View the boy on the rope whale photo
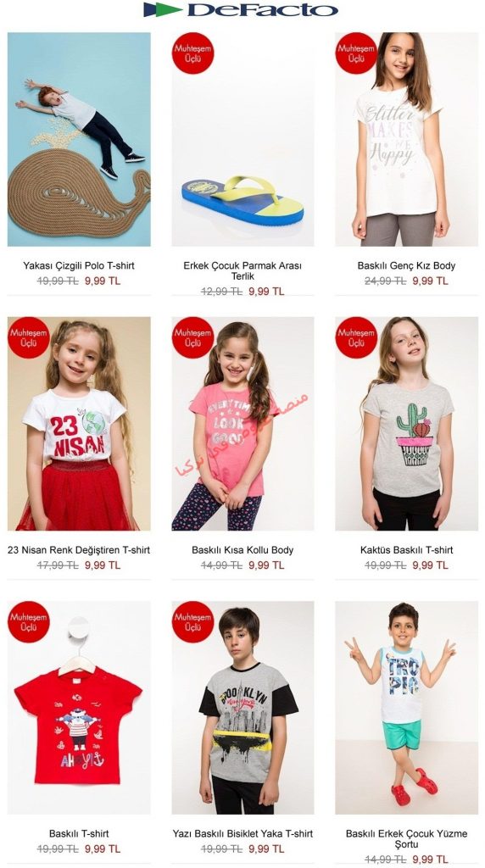 click(79, 139)
